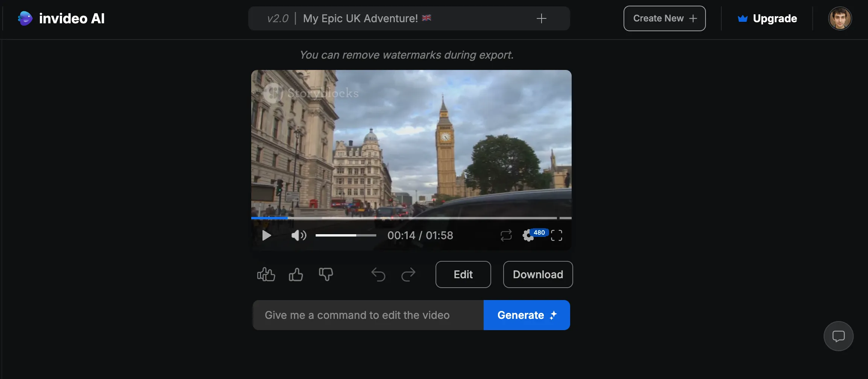Image resolution: width=868 pixels, height=379 pixels.
Task: Give a double thumbs up reaction
Action: (266, 274)
